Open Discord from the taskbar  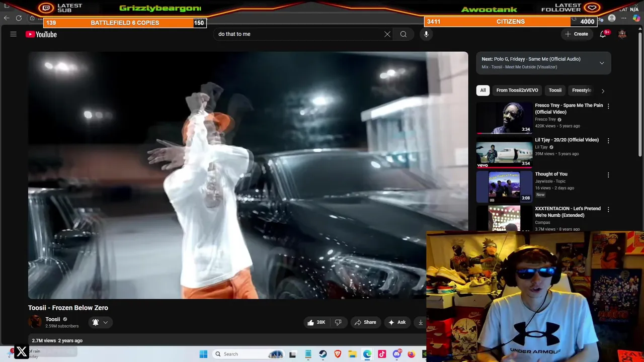397,354
